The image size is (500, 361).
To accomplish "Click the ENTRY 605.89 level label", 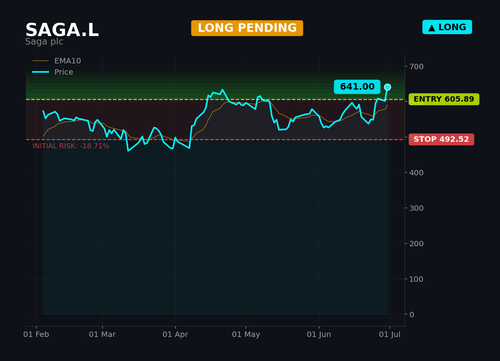I will pyautogui.click(x=444, y=99).
